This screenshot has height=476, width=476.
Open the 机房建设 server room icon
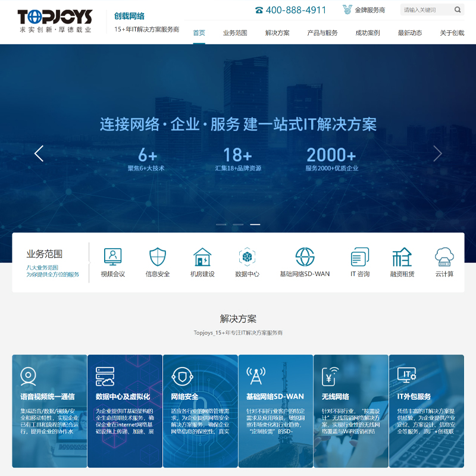pos(202,256)
